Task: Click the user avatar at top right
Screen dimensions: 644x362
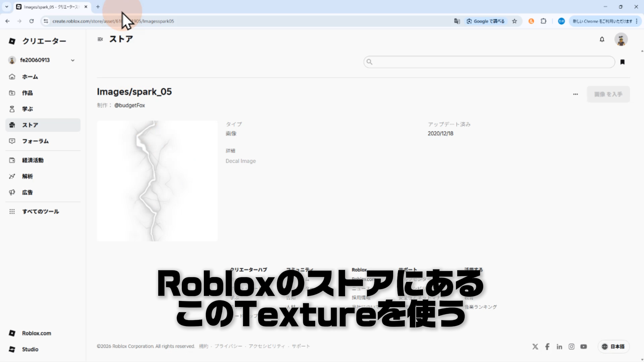Action: (x=621, y=40)
